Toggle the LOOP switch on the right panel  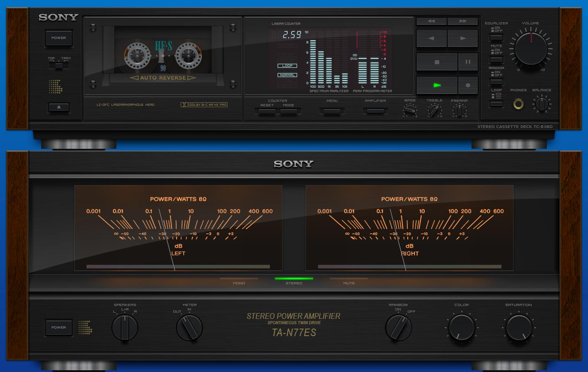click(496, 103)
